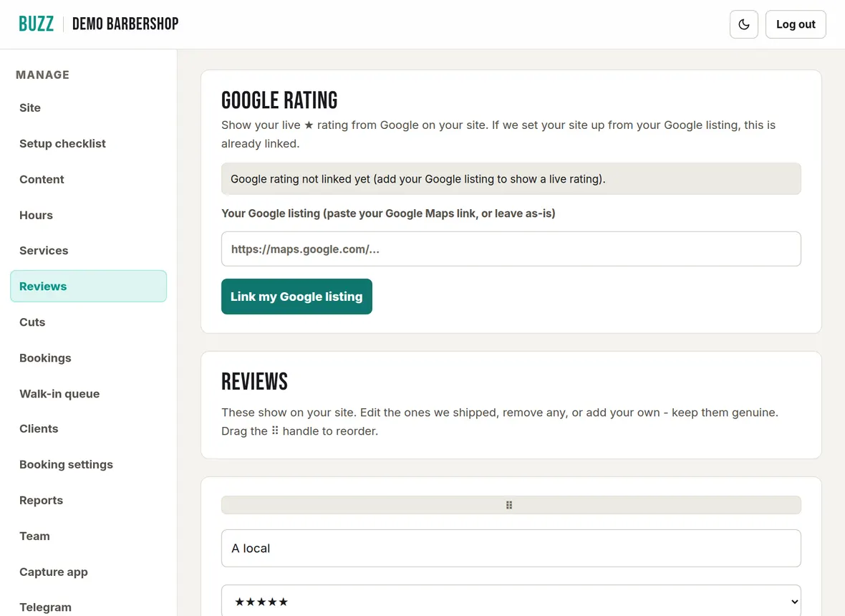The image size is (845, 616).
Task: Open the Cuts page
Action: [88, 322]
